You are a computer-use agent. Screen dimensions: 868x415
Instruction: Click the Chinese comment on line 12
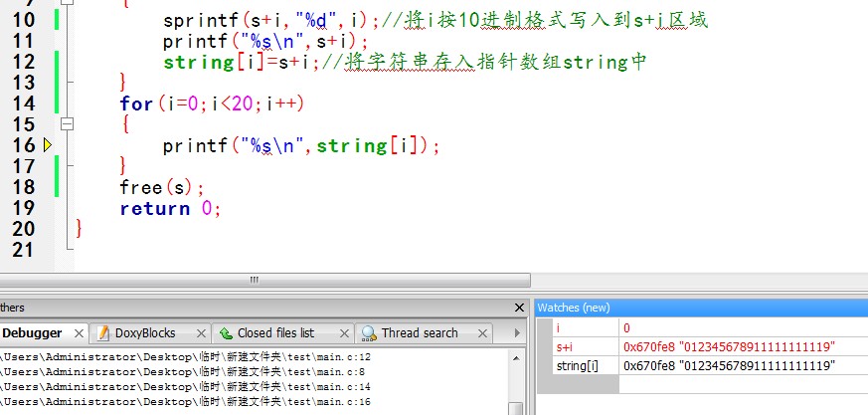click(x=483, y=62)
